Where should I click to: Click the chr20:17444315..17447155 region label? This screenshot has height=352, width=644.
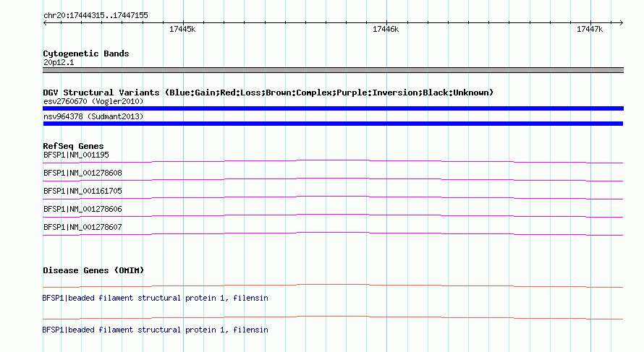coord(96,16)
